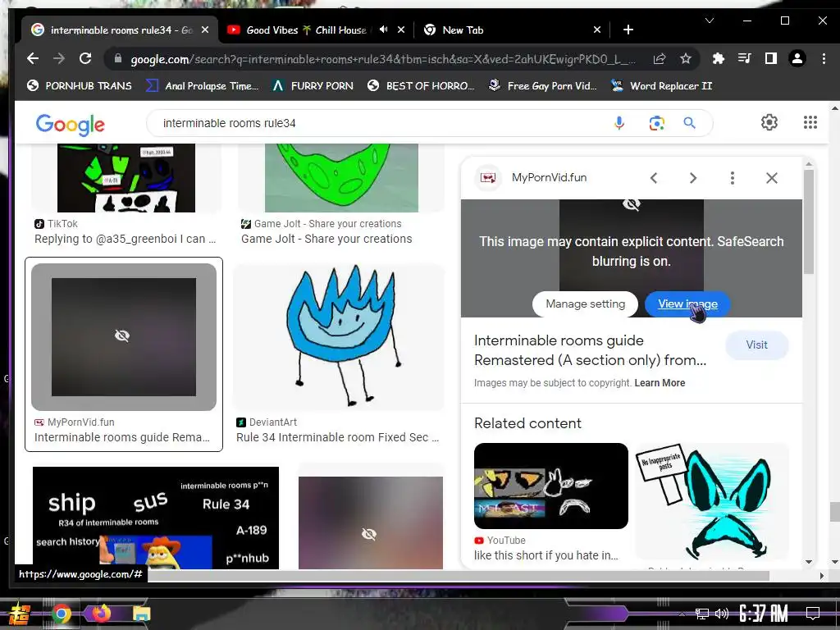The image size is (840, 630).
Task: Close the image preview panel
Action: click(771, 178)
